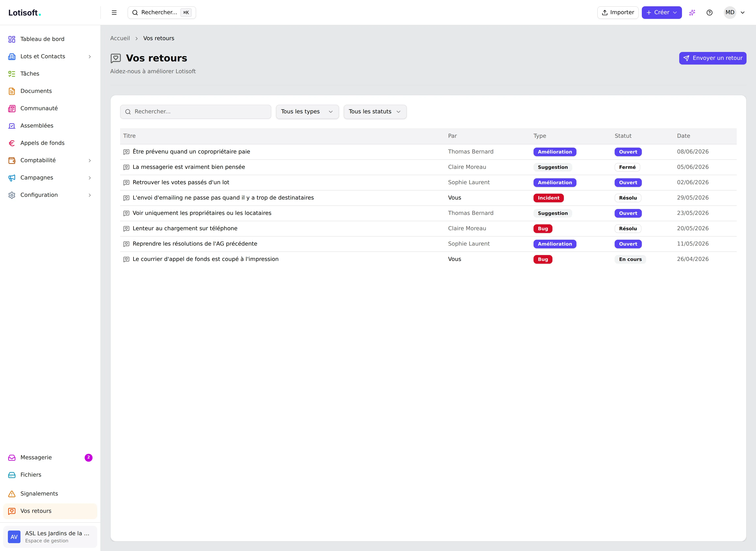Viewport: 756px width, 551px height.
Task: Click the Documents file icon
Action: (x=12, y=91)
